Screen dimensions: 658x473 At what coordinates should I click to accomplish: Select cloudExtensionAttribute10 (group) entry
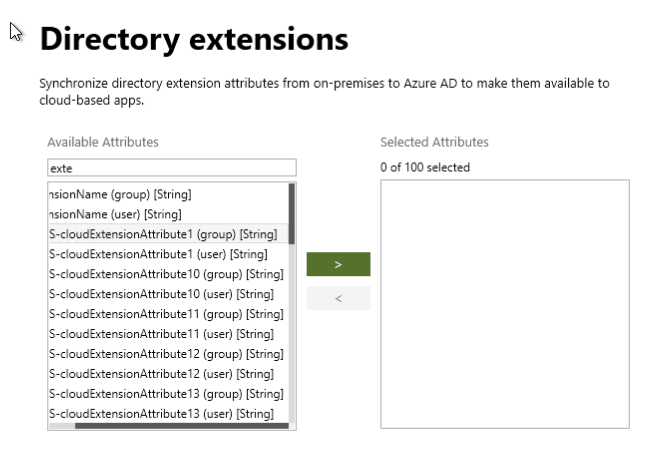pyautogui.click(x=166, y=274)
